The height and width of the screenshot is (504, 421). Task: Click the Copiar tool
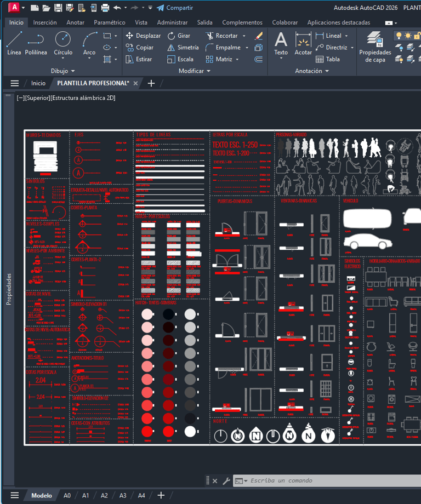coord(140,48)
